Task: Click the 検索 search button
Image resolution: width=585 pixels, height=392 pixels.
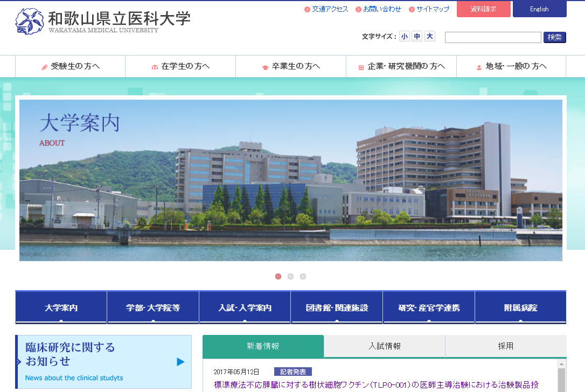Action: point(555,37)
